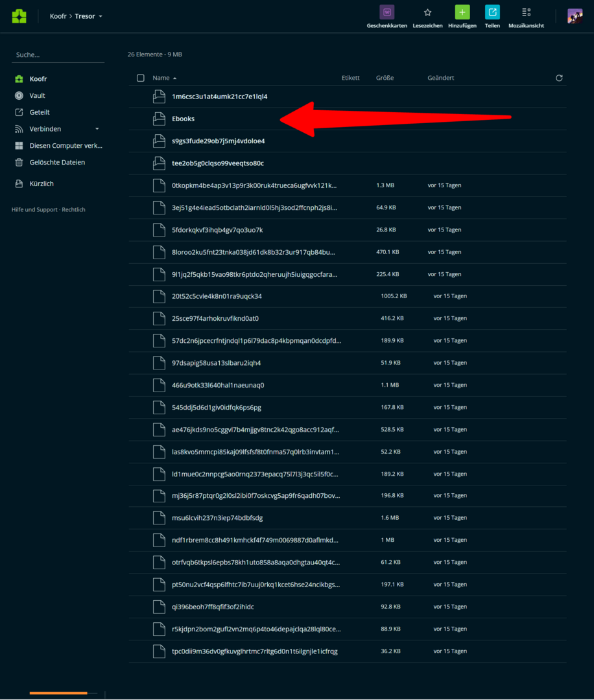Click the Hilfe und Support link

(34, 209)
